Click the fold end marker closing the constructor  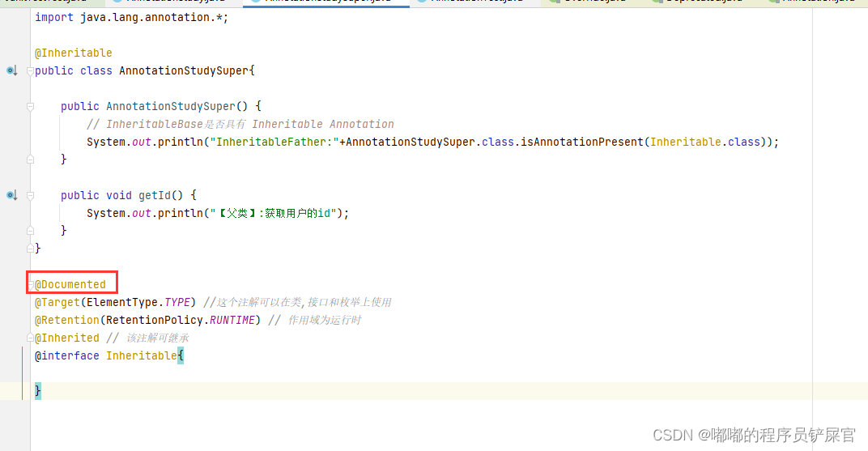(x=31, y=160)
